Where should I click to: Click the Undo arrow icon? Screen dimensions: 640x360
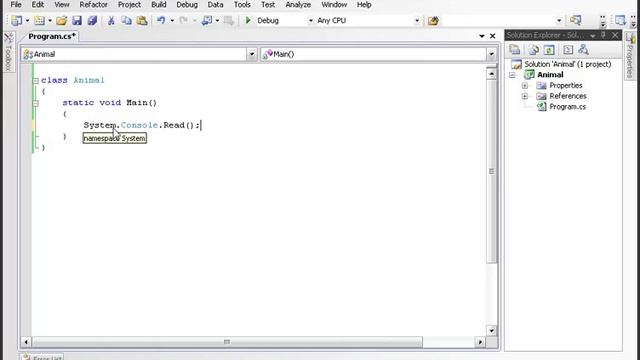(161, 20)
